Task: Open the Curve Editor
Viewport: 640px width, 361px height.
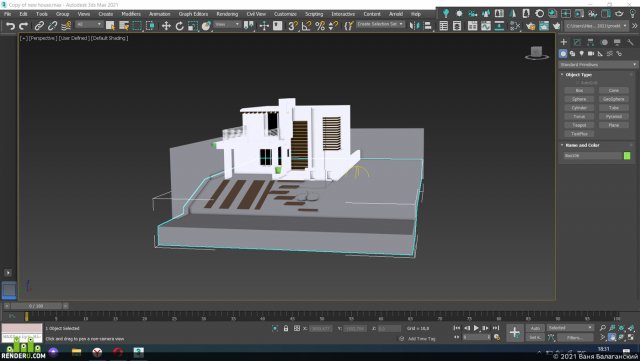Action: 486,26
